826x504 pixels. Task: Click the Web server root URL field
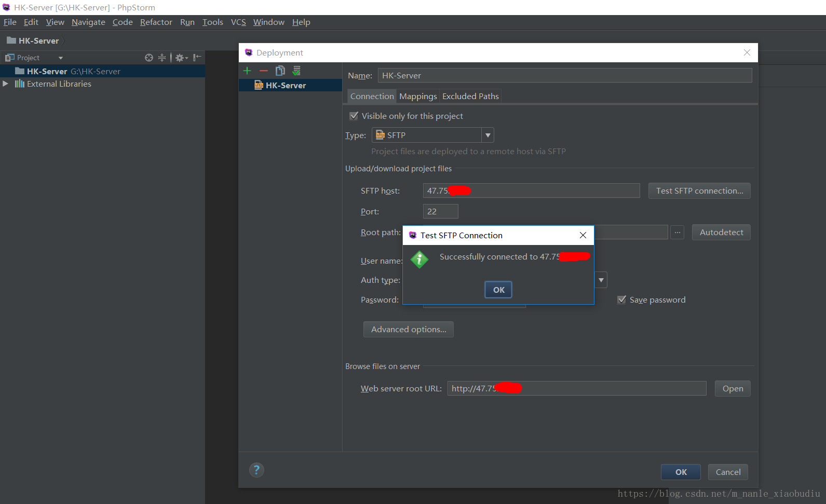coord(577,388)
